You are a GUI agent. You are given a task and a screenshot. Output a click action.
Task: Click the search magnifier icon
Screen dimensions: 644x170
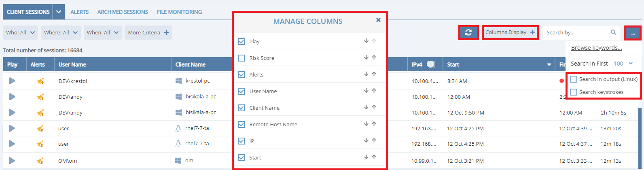pyautogui.click(x=613, y=32)
